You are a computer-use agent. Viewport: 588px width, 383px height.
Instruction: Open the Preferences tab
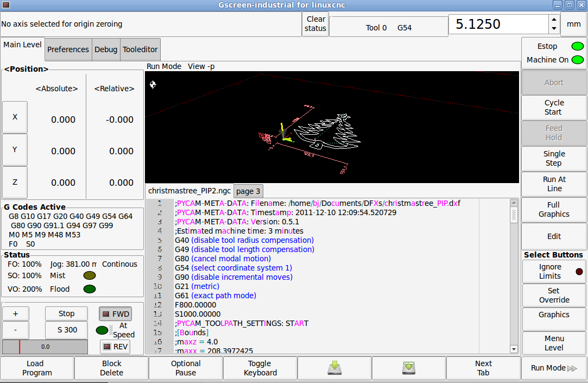68,49
